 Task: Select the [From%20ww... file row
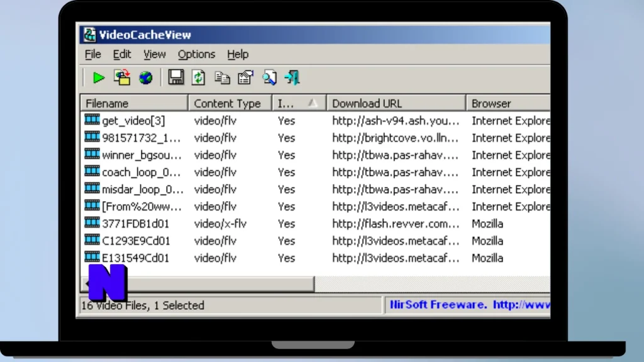pos(316,206)
